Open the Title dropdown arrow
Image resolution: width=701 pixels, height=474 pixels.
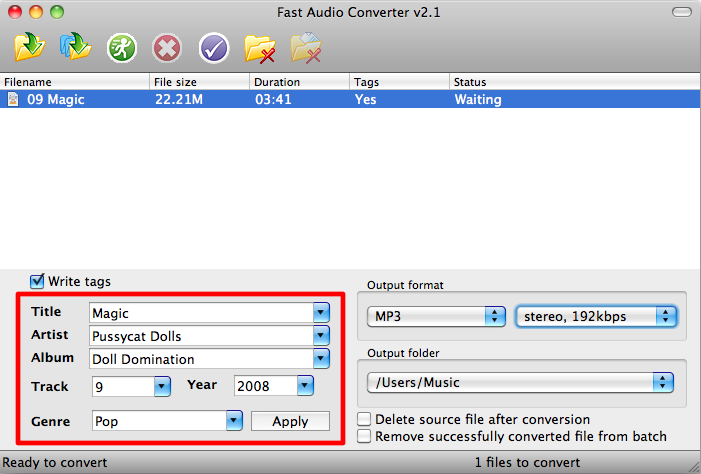click(x=321, y=313)
